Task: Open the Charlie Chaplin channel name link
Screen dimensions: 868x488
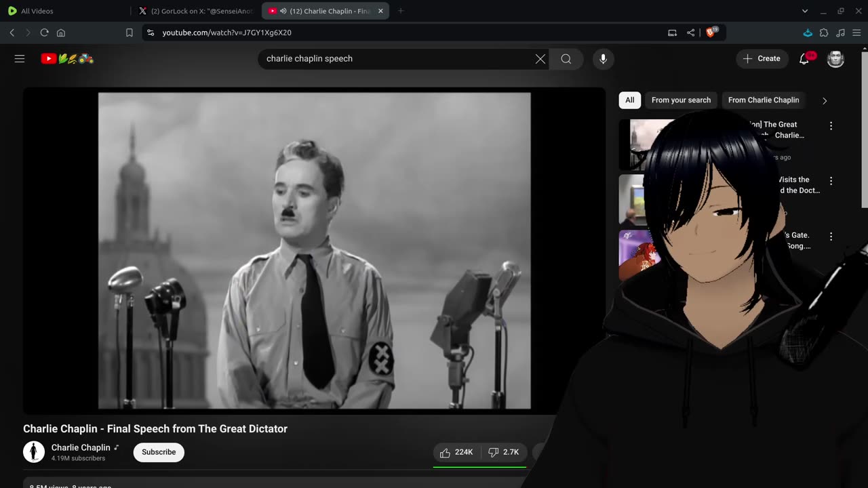Action: pyautogui.click(x=81, y=447)
